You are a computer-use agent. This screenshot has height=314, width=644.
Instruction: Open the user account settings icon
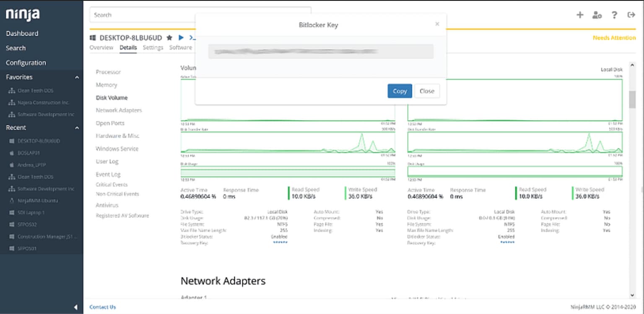(597, 15)
